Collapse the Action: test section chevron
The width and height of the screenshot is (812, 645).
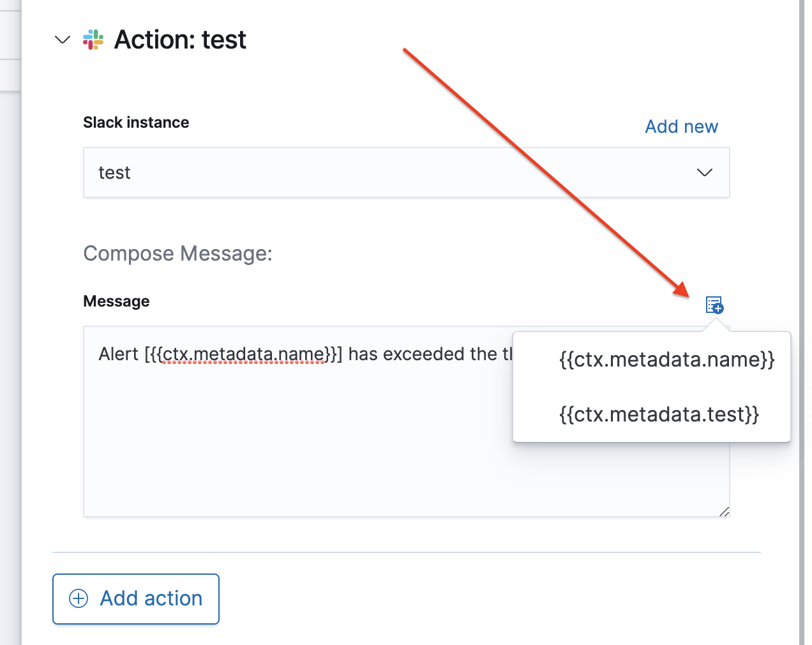[x=63, y=40]
